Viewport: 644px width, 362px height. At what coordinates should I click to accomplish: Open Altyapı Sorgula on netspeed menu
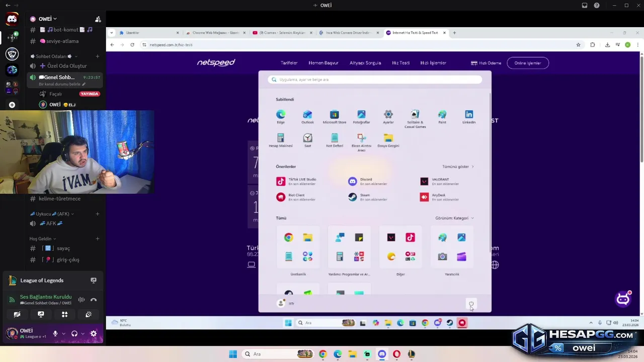[365, 63]
